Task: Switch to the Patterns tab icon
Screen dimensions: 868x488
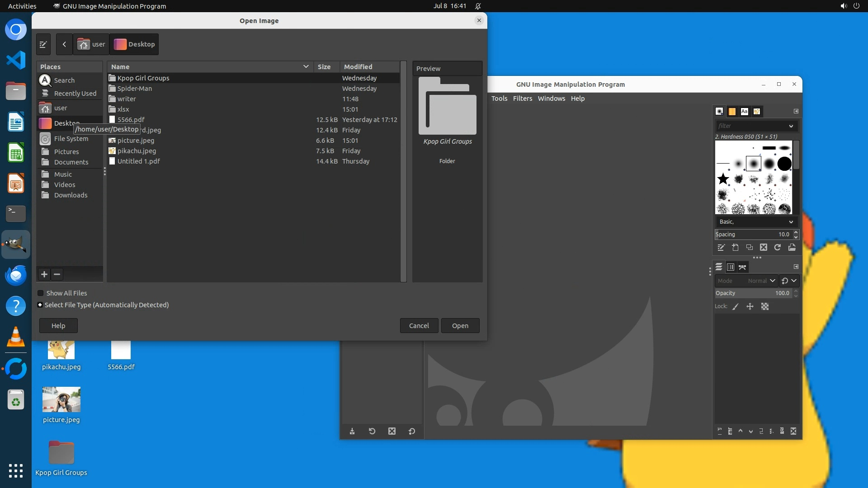Action: click(x=732, y=112)
